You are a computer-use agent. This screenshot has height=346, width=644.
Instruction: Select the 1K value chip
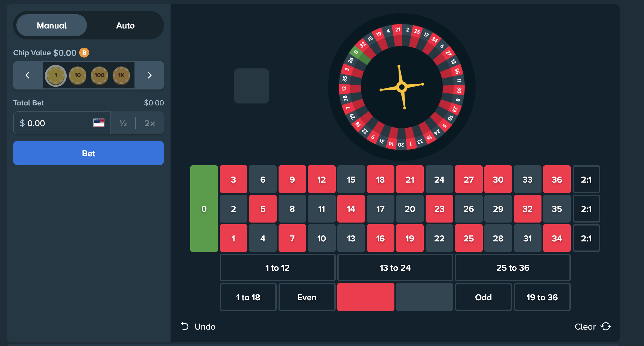(122, 75)
